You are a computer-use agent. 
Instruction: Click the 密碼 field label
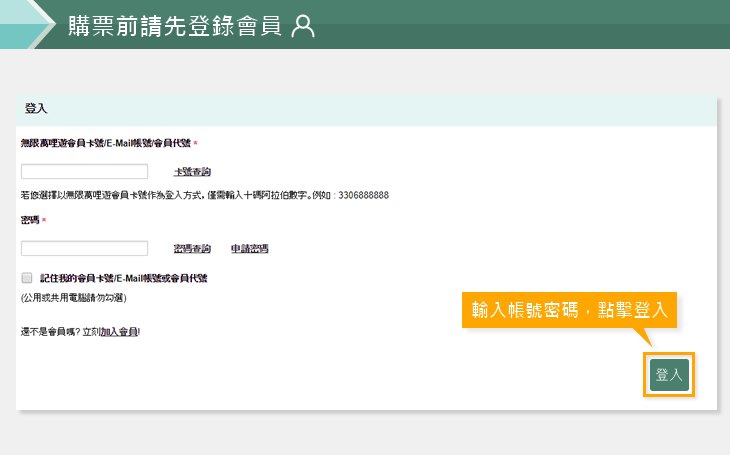30,220
